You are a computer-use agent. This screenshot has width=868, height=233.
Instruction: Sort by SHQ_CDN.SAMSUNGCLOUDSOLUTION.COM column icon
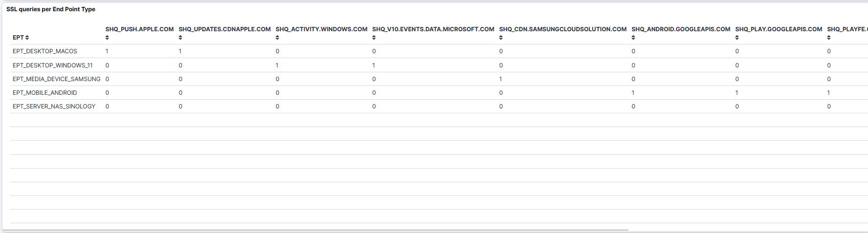tap(501, 38)
